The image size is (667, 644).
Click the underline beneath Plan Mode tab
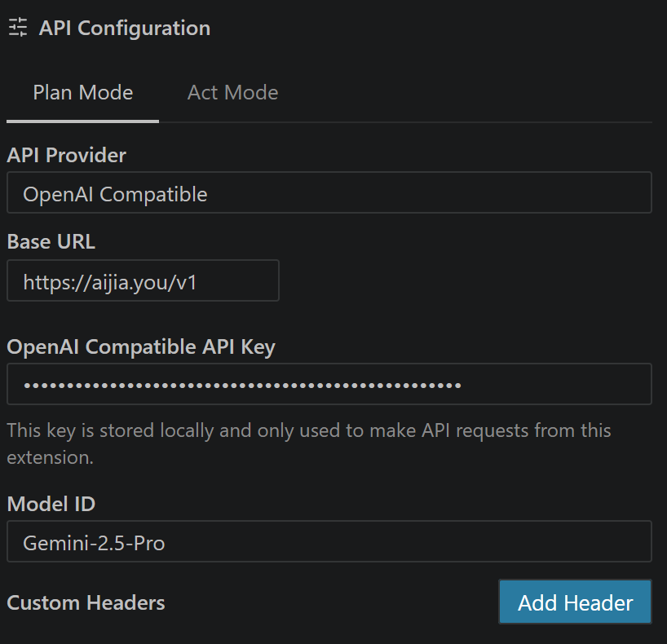point(82,121)
